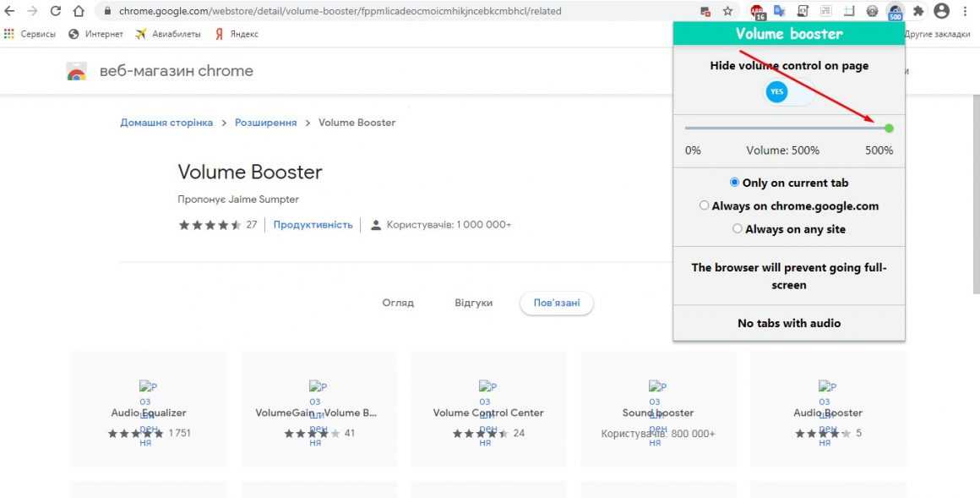Open the blocked pop-up icon in address bar
Image resolution: width=980 pixels, height=498 pixels.
pyautogui.click(x=705, y=11)
